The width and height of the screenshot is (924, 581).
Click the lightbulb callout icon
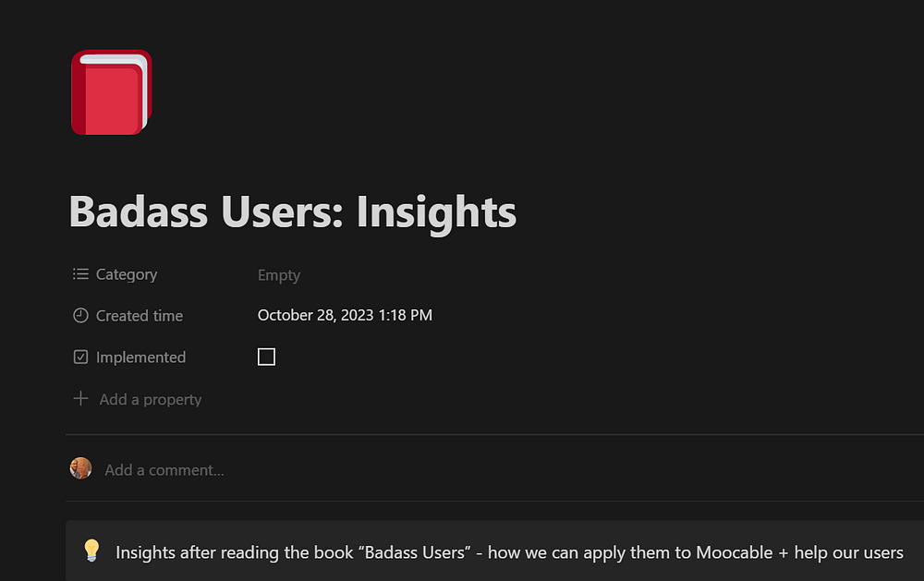91,551
